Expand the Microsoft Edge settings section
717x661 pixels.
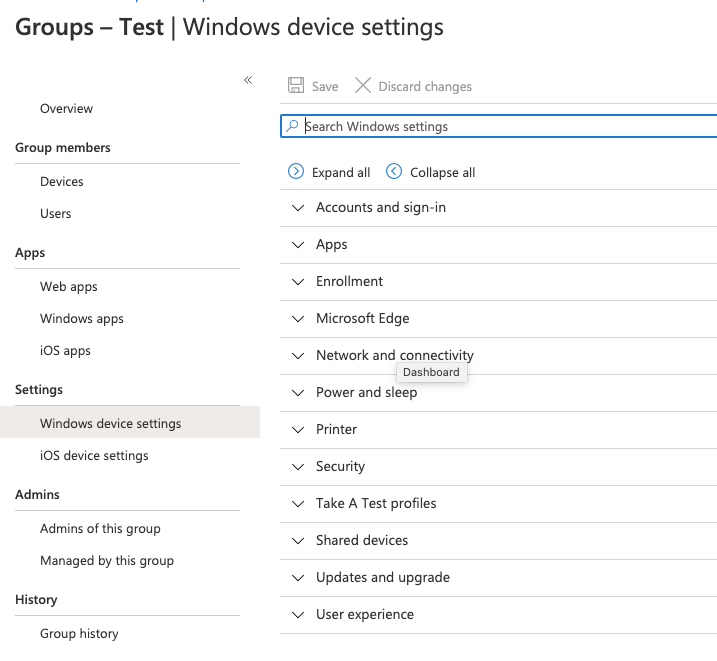(x=362, y=318)
